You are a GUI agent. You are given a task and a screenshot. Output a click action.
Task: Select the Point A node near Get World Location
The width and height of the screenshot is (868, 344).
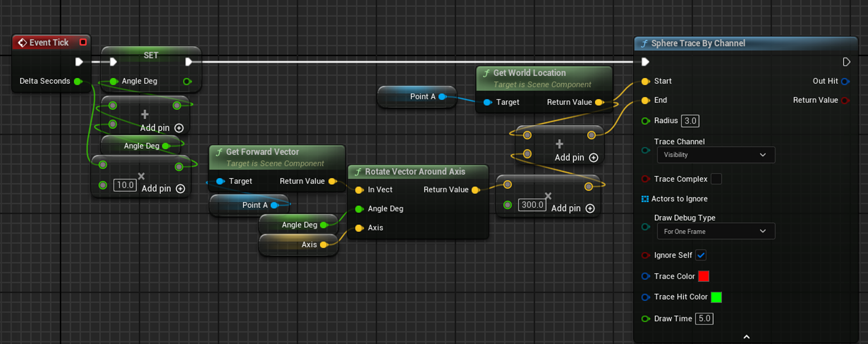(x=417, y=97)
